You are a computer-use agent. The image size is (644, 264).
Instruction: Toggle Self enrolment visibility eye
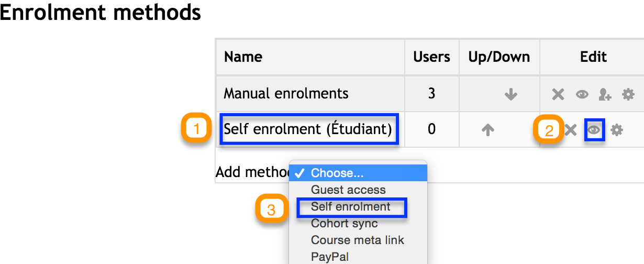coord(594,130)
